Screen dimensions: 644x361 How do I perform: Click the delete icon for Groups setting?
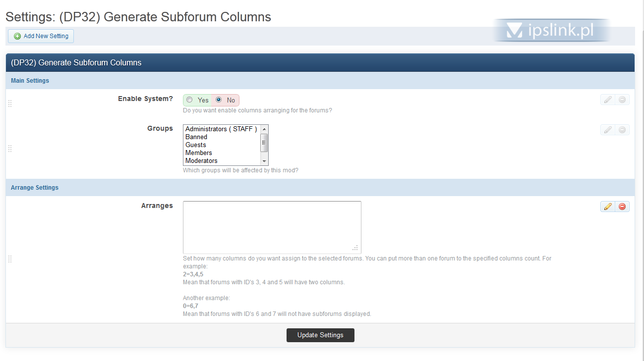click(x=622, y=130)
